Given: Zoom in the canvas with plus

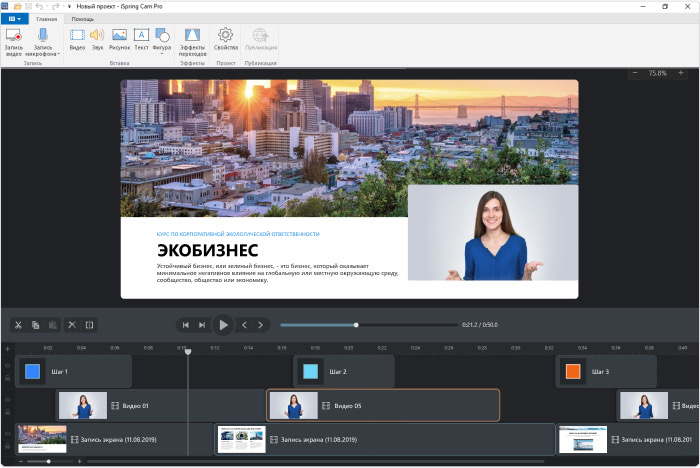Looking at the screenshot, I should (x=681, y=73).
